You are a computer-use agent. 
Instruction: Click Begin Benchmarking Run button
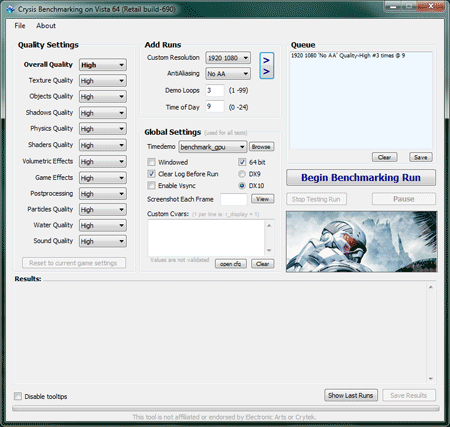pyautogui.click(x=361, y=178)
